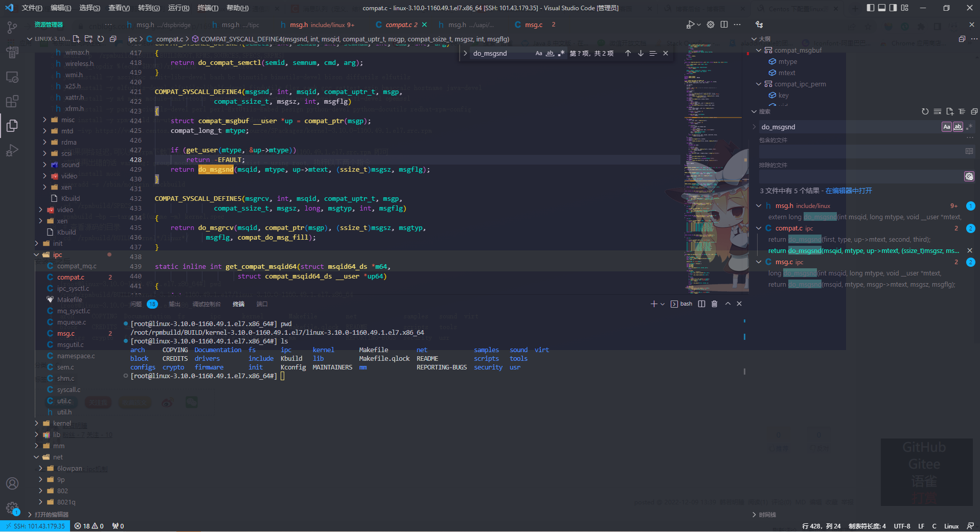Open the Run and Debug activity icon
This screenshot has height=532, width=980.
[12, 150]
